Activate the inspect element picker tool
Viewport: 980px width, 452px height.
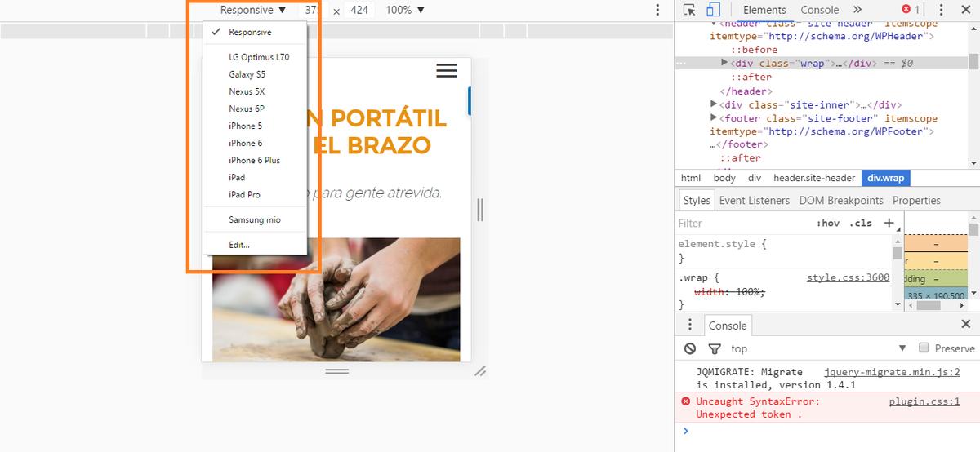(x=690, y=10)
